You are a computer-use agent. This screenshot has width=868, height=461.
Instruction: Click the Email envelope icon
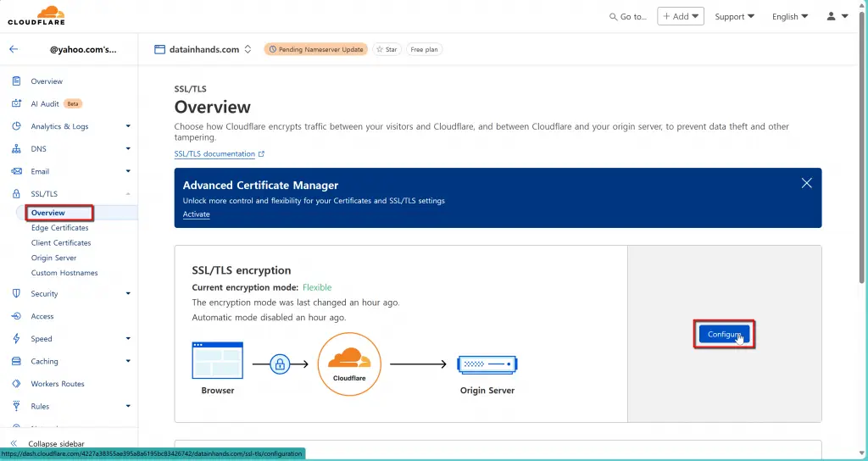coord(17,171)
